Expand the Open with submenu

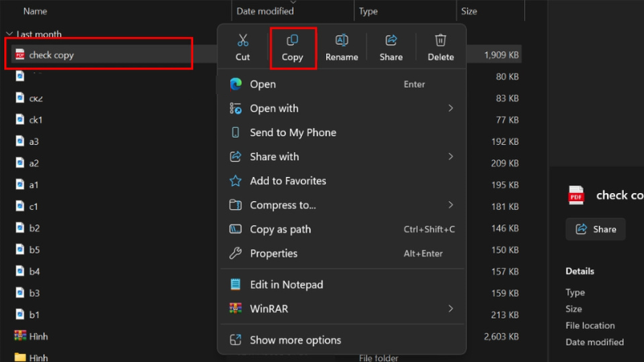(x=451, y=109)
